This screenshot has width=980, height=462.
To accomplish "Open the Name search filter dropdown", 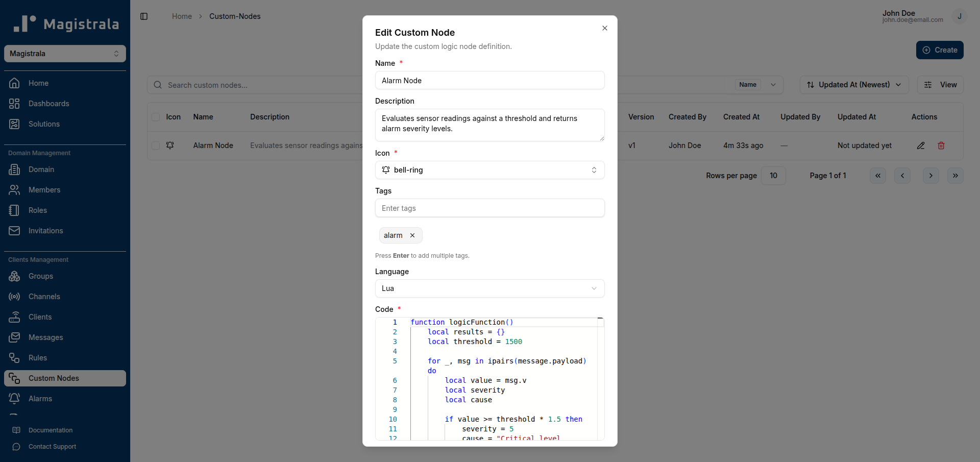I will [758, 85].
